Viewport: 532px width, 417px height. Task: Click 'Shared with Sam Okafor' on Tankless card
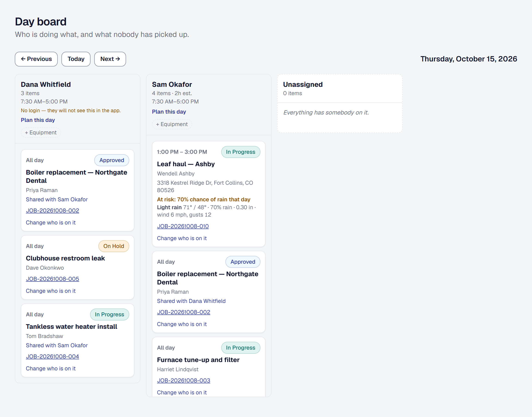[57, 345]
